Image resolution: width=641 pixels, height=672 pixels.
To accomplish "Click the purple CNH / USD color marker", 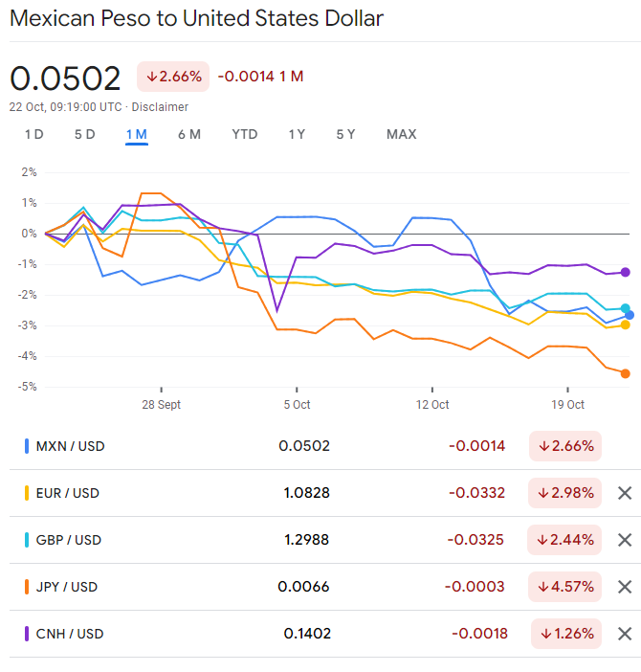I will pos(26,634).
